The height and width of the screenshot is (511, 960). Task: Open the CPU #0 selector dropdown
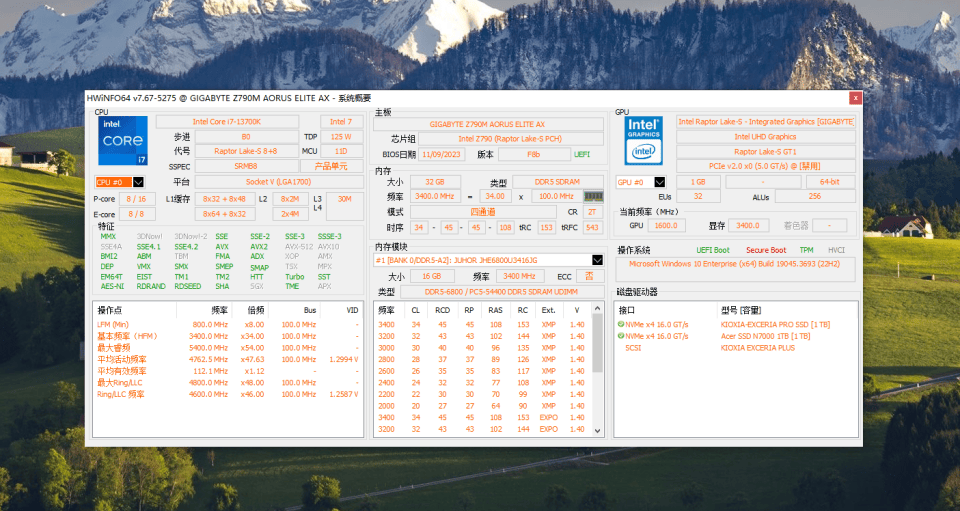tap(138, 182)
